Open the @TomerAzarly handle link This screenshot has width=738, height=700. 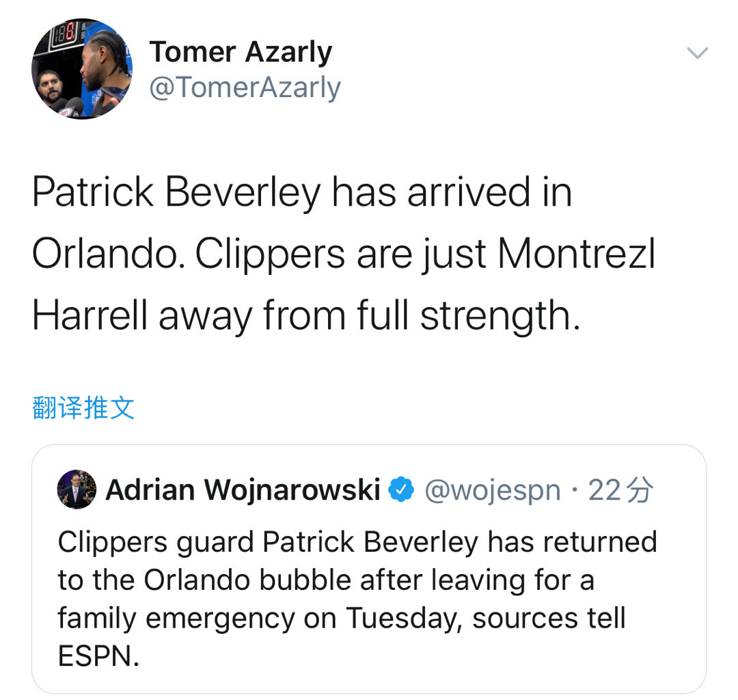(x=245, y=87)
